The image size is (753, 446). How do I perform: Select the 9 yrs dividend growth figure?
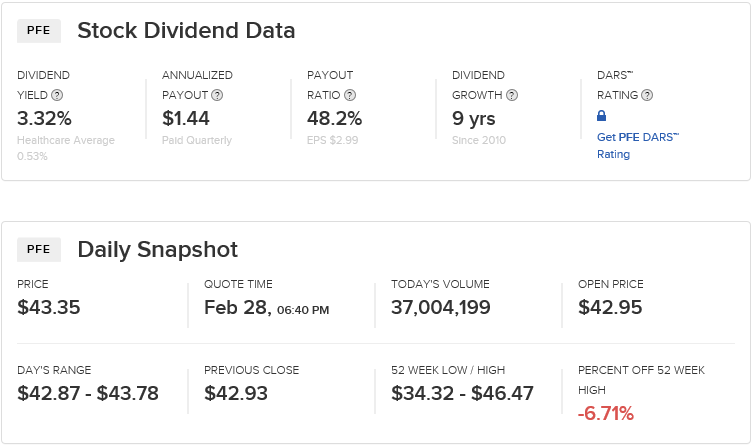(474, 119)
